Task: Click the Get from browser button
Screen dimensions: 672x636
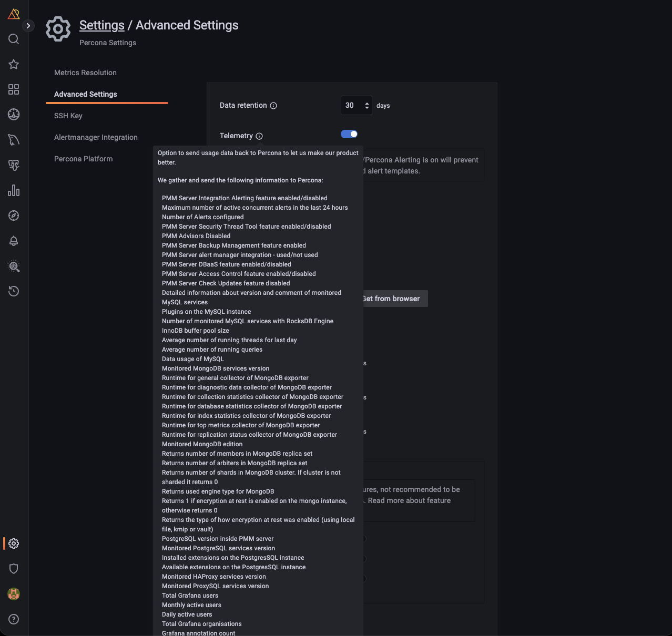Action: tap(395, 299)
